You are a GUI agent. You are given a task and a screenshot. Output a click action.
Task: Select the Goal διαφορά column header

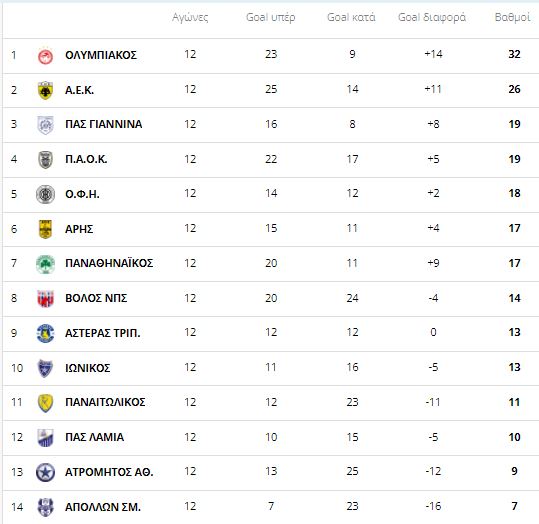pyautogui.click(x=432, y=17)
